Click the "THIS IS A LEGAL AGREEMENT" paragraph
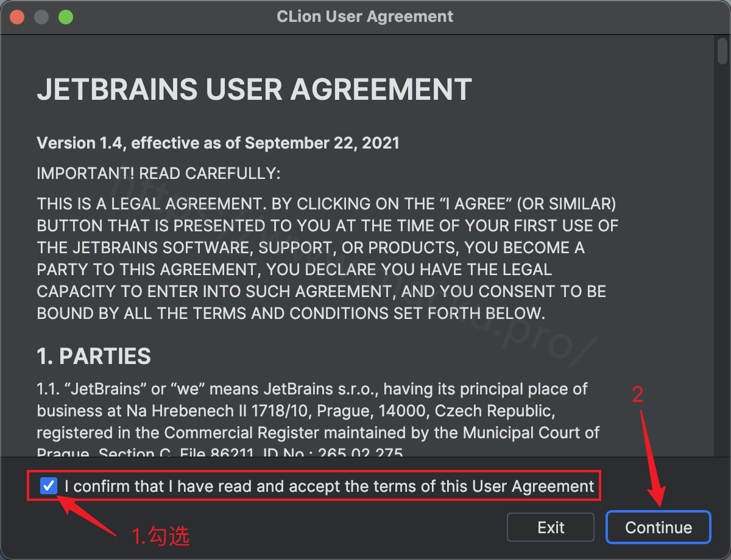 click(x=328, y=258)
